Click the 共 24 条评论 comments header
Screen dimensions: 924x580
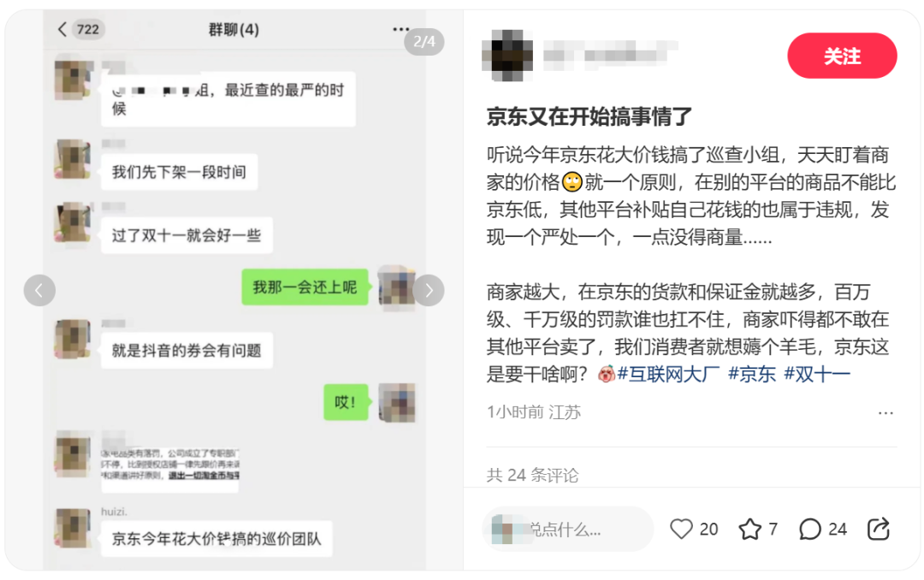click(x=532, y=475)
